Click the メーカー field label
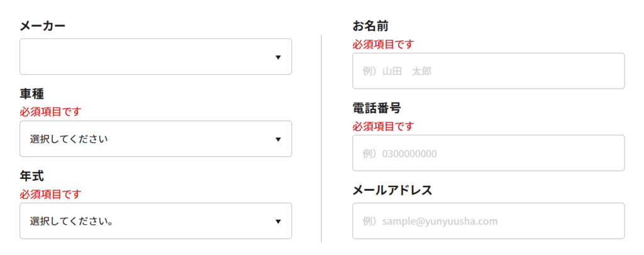The width and height of the screenshot is (644, 255). 43,26
